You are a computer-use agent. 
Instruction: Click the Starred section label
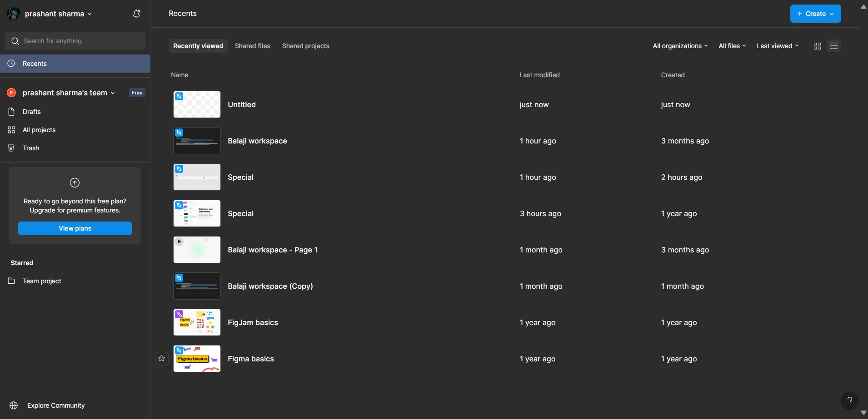[x=22, y=263]
